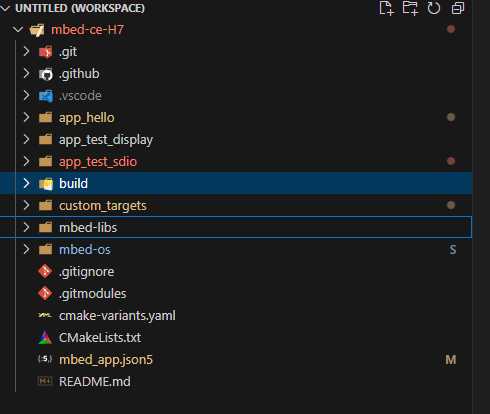Click the GitHub icon beside .github
The height and width of the screenshot is (414, 490).
[x=46, y=74]
